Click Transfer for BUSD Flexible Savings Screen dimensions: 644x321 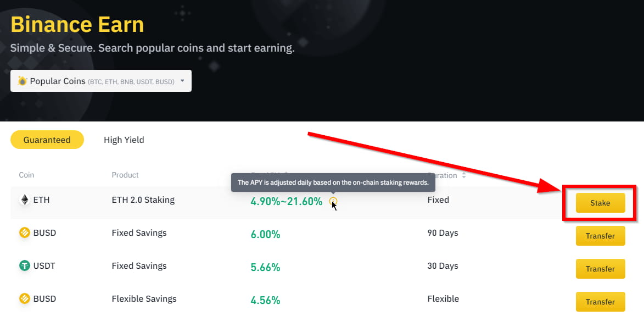pyautogui.click(x=600, y=302)
